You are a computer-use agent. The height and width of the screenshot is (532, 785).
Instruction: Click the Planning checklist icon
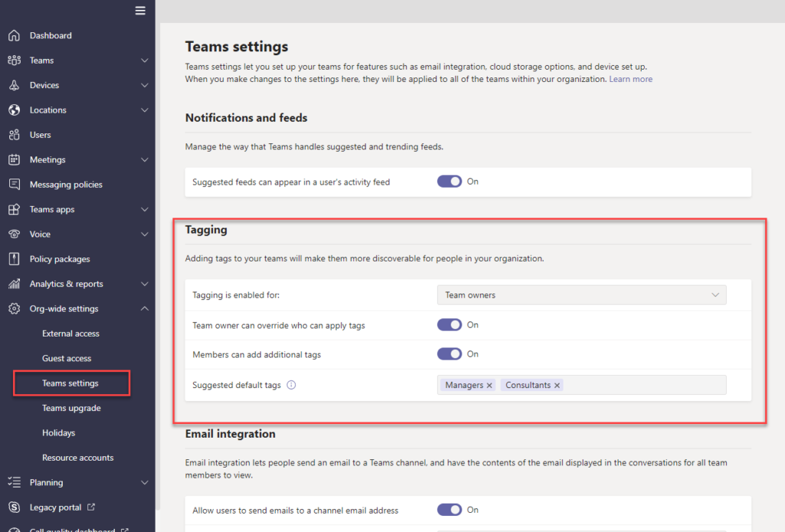tap(14, 482)
